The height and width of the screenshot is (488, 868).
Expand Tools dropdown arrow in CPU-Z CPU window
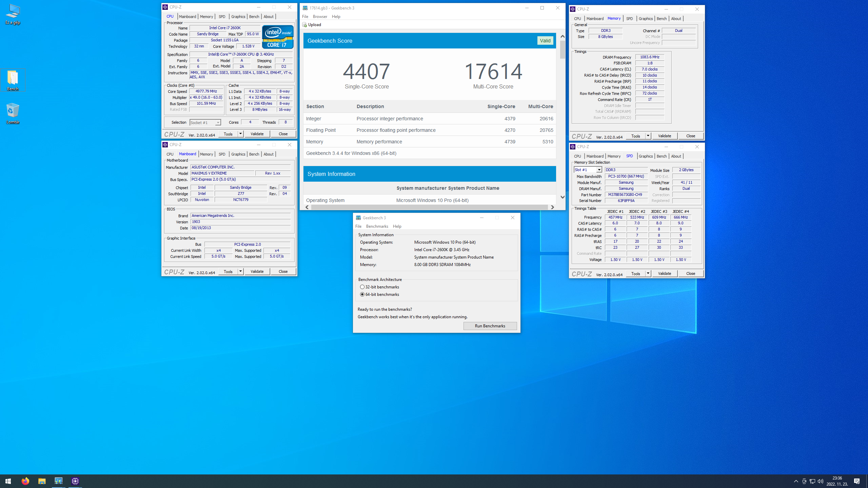pyautogui.click(x=240, y=134)
